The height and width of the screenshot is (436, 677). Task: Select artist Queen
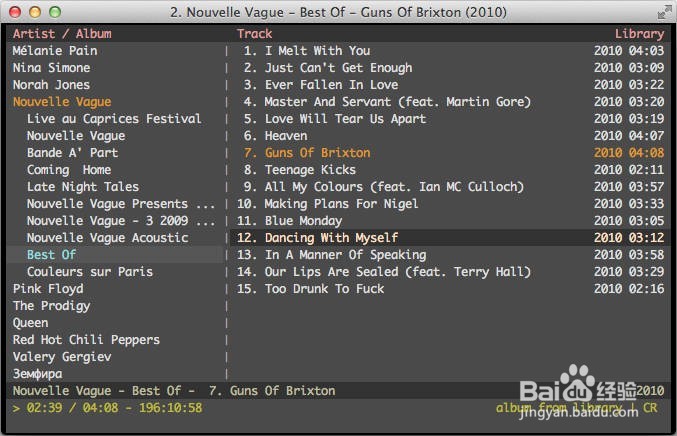[x=30, y=323]
